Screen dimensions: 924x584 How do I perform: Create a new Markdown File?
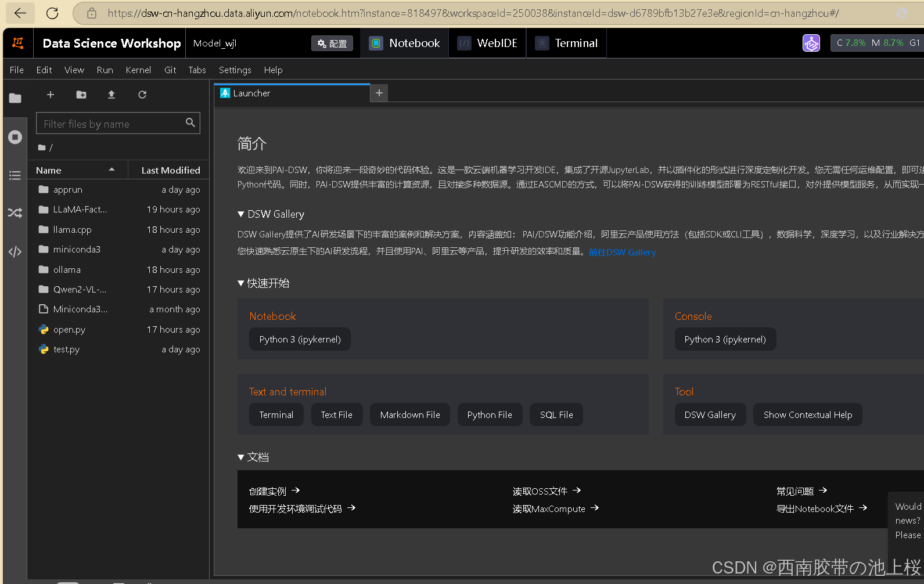point(410,415)
